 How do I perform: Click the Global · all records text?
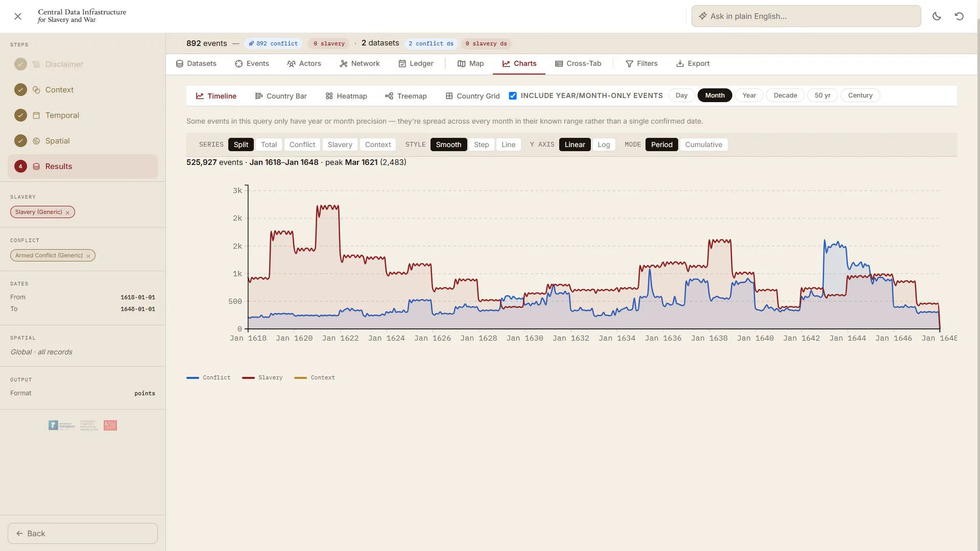point(41,352)
